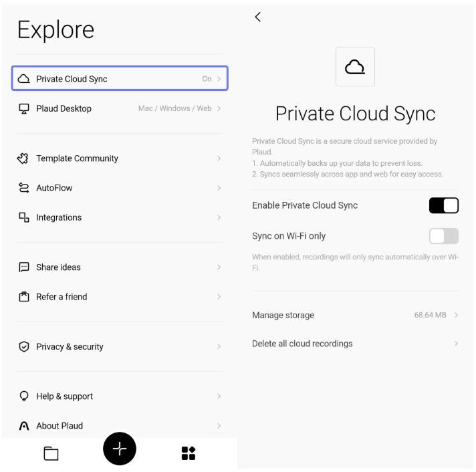Viewport: 476px width, 472px height.
Task: Open the folder tab in bottom bar
Action: tap(51, 453)
